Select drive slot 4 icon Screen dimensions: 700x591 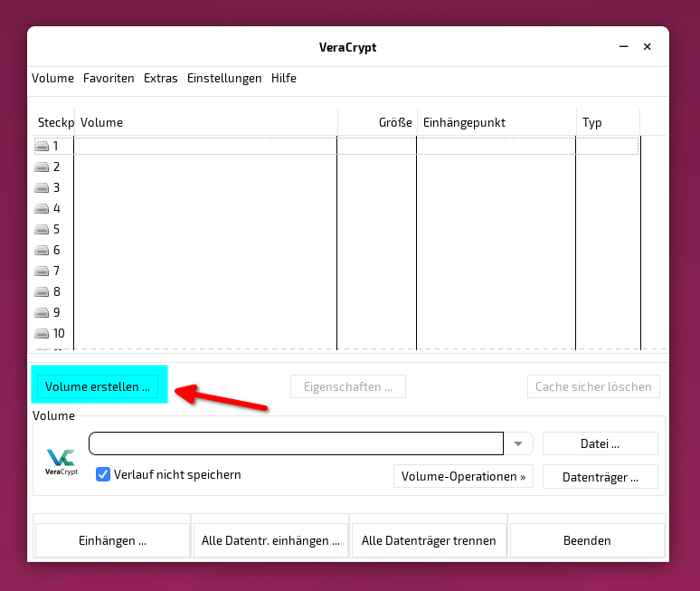tap(42, 208)
